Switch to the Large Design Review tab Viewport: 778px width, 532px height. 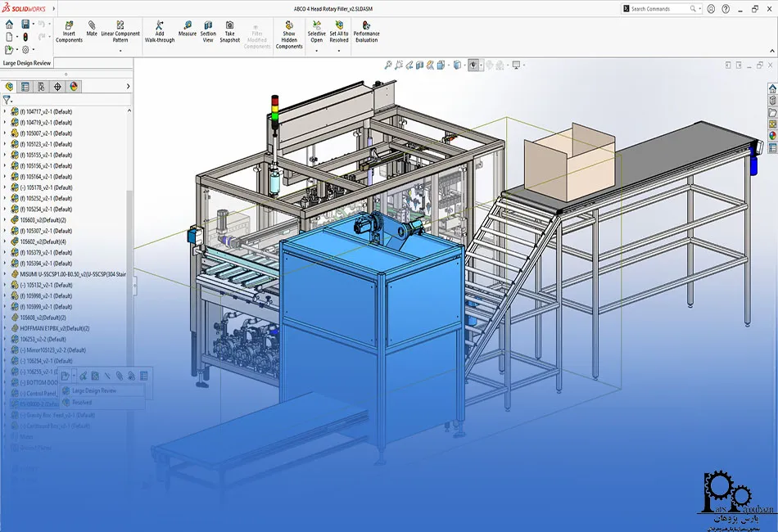27,62
